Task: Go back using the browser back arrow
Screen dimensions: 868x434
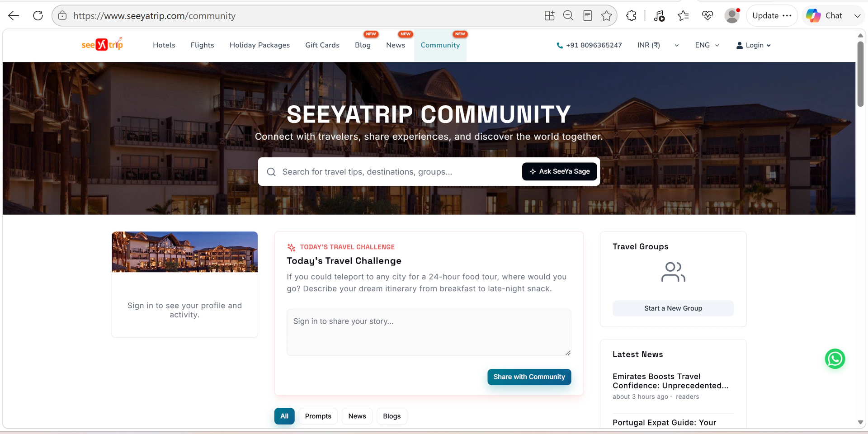Action: pos(14,16)
